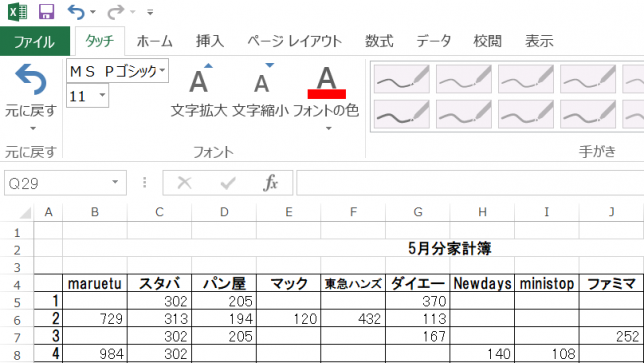
Task: Click Undo arrow in quick access toolbar
Action: (76, 12)
